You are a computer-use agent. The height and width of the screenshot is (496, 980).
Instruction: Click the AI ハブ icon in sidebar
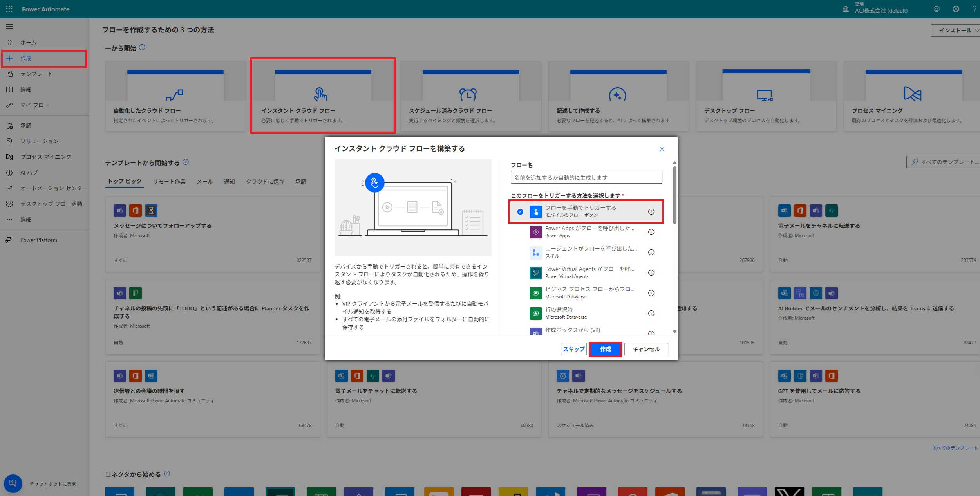click(x=9, y=172)
